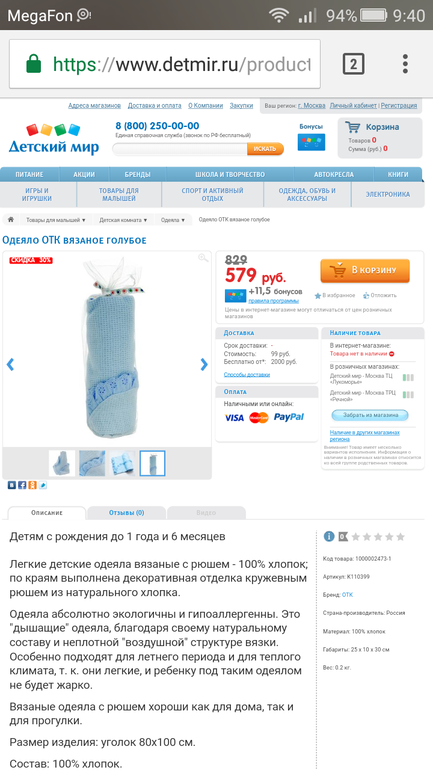Click the blue info icon near rating
Screen dimensions: 433x770
pyautogui.click(x=329, y=537)
